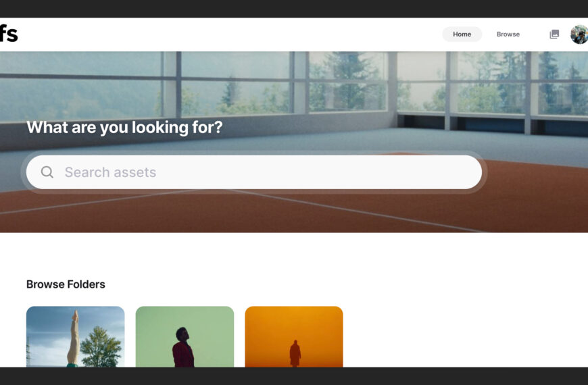The image size is (588, 385).
Task: Click the Browse Folders heading
Action: click(66, 284)
